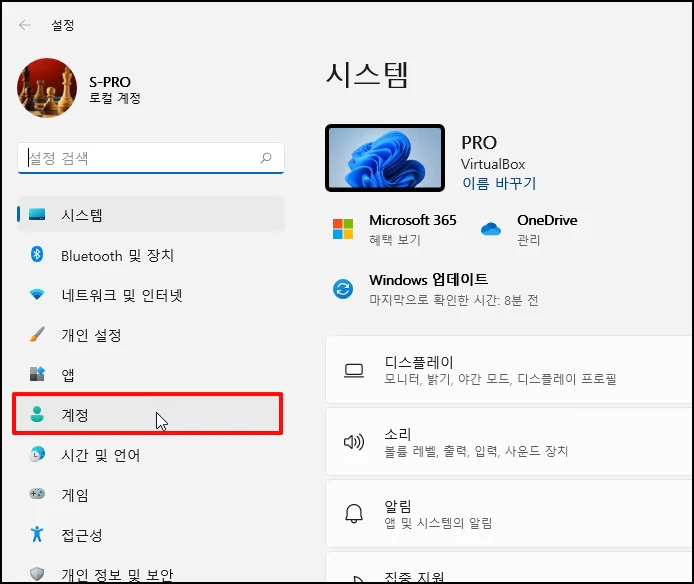Click the 설정 window title text

[x=63, y=25]
